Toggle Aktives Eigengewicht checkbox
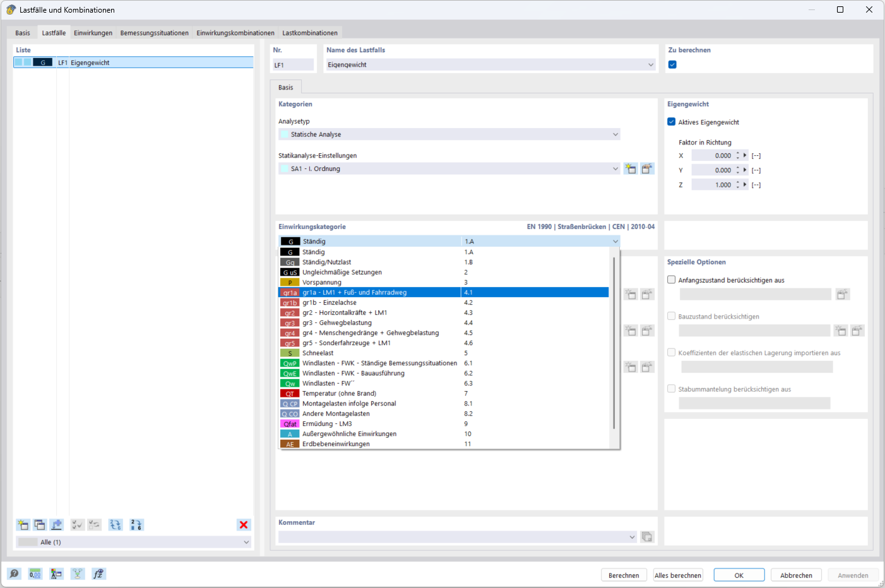Screen dimensions: 885x588 pyautogui.click(x=672, y=122)
